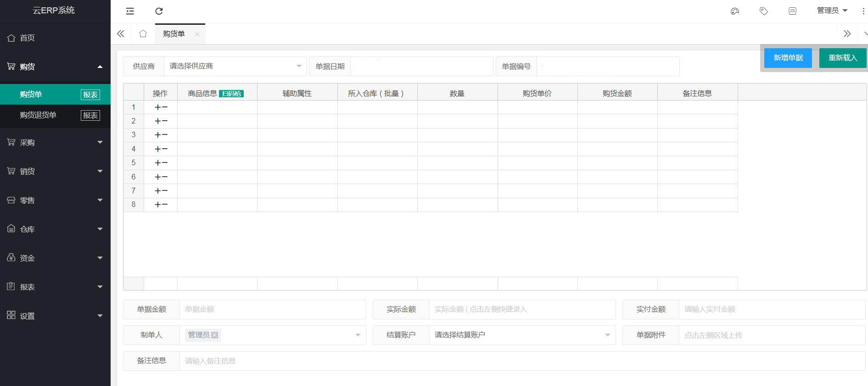The image size is (868, 386).
Task: Open 首页 in the sidebar
Action: [27, 38]
